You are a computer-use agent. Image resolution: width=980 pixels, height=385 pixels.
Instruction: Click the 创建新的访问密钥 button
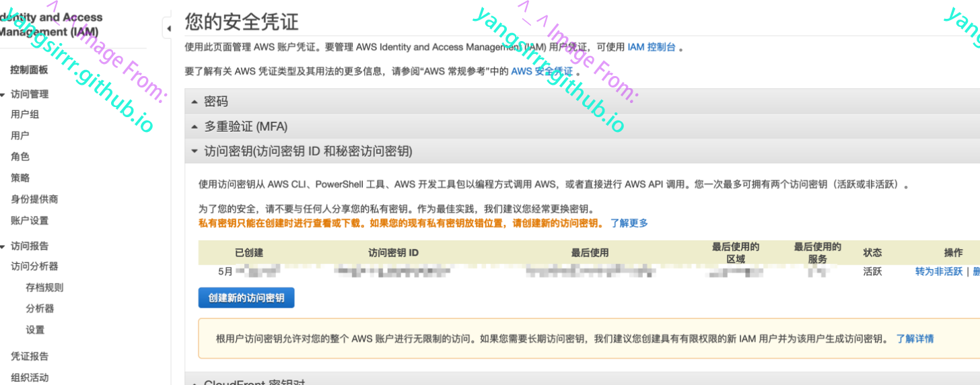coord(246,297)
